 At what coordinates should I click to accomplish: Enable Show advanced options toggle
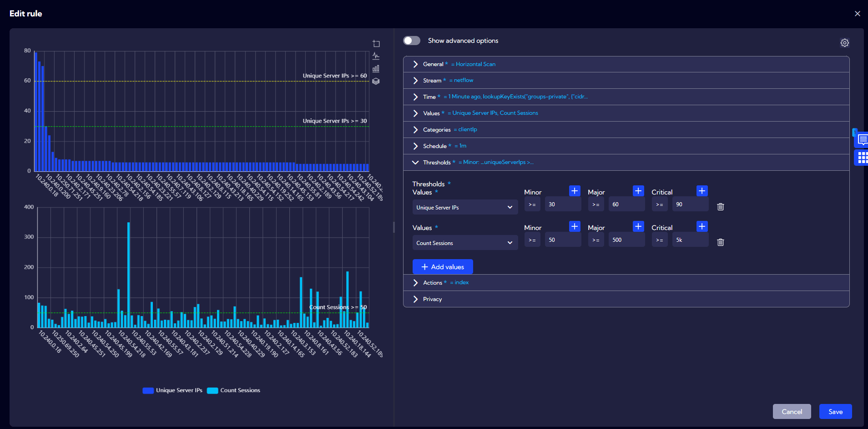tap(412, 41)
